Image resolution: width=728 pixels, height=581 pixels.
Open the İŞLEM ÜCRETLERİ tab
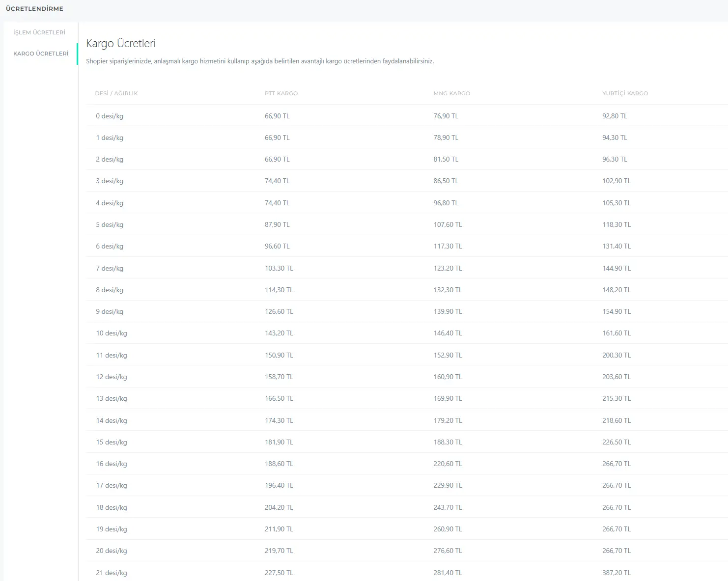(x=39, y=32)
